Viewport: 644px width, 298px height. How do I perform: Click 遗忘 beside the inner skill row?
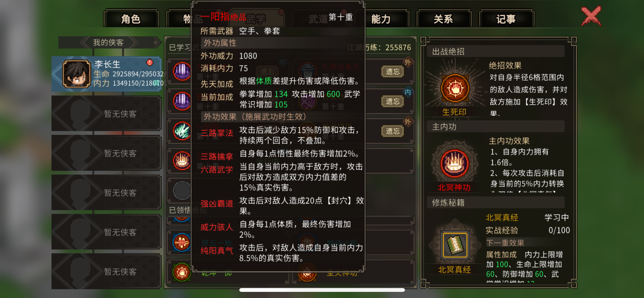[392, 101]
